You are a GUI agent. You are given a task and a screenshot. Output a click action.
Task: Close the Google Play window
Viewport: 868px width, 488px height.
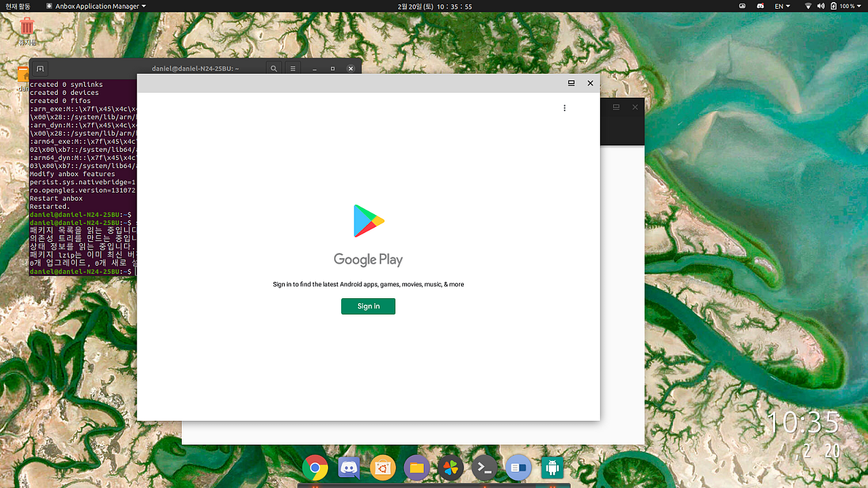pyautogui.click(x=590, y=83)
